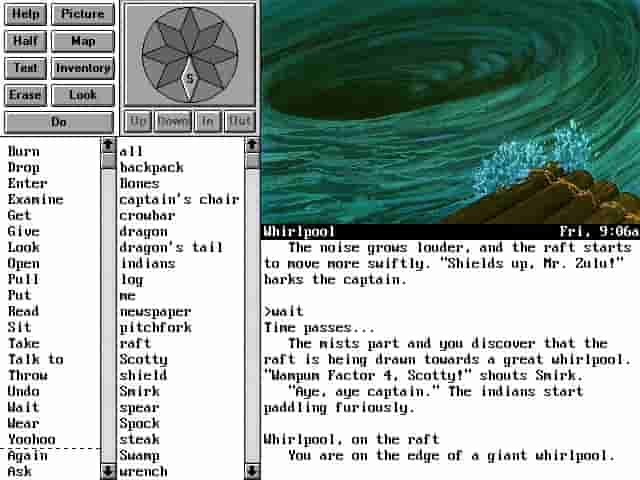Choose the verb 'Enter'
Image resolution: width=640 pixels, height=480 pixels.
click(x=27, y=183)
